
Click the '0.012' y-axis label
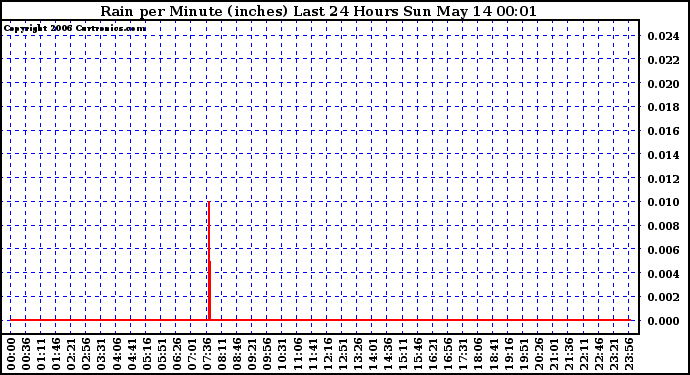pos(663,179)
